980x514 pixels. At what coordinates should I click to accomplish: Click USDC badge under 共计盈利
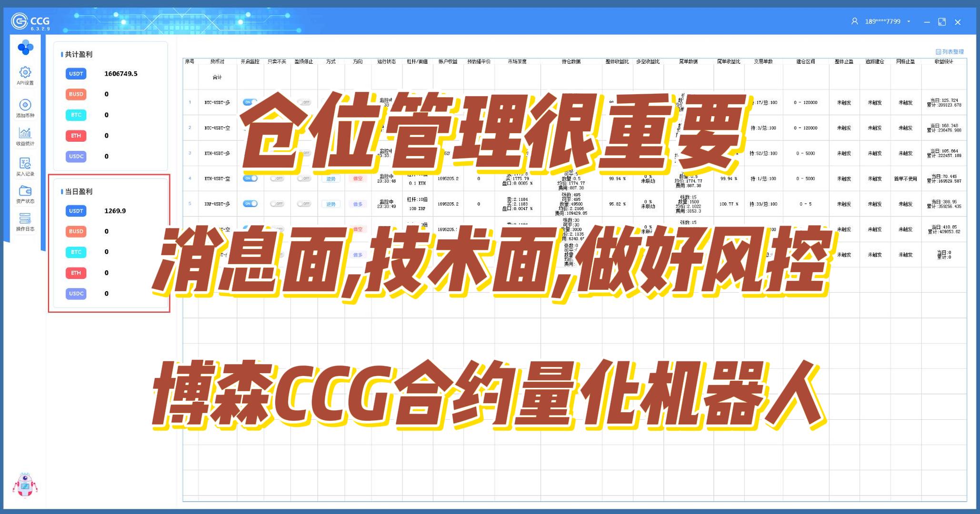(x=76, y=156)
